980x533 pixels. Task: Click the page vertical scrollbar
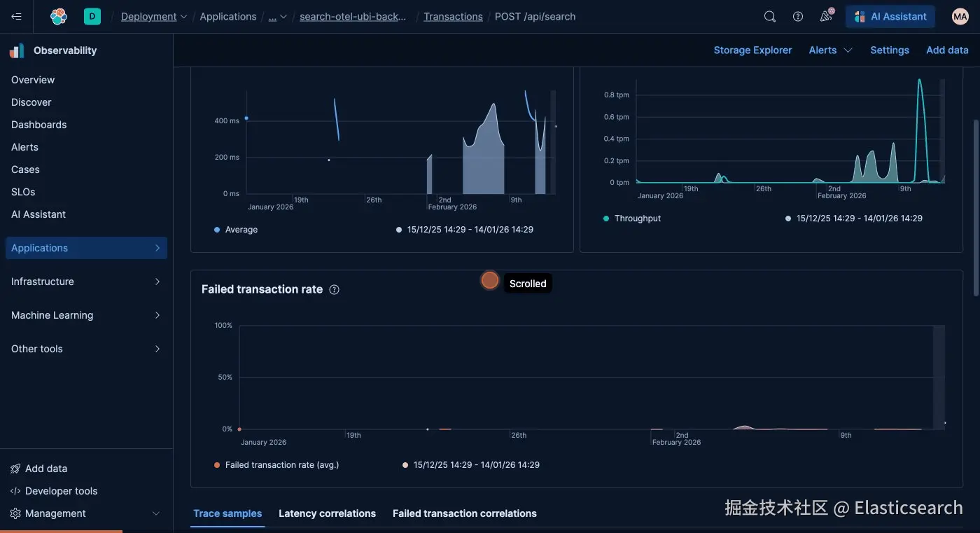click(976, 207)
